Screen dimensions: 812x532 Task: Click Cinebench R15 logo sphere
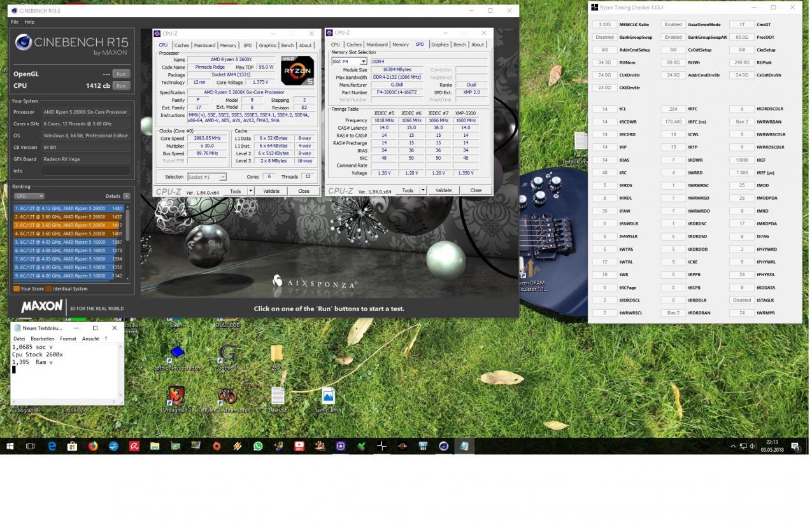24,42
